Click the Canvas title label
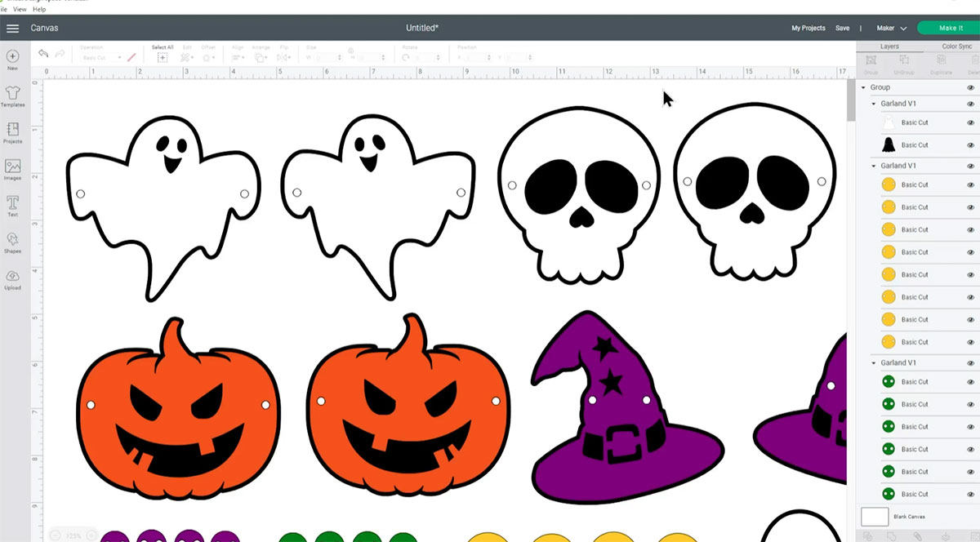The width and height of the screenshot is (980, 542). [44, 28]
